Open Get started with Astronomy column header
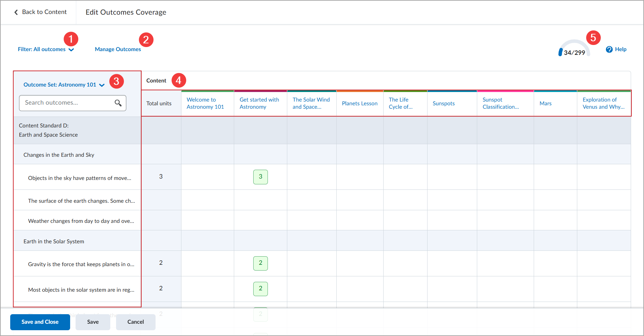Image resolution: width=644 pixels, height=336 pixels. pos(259,103)
